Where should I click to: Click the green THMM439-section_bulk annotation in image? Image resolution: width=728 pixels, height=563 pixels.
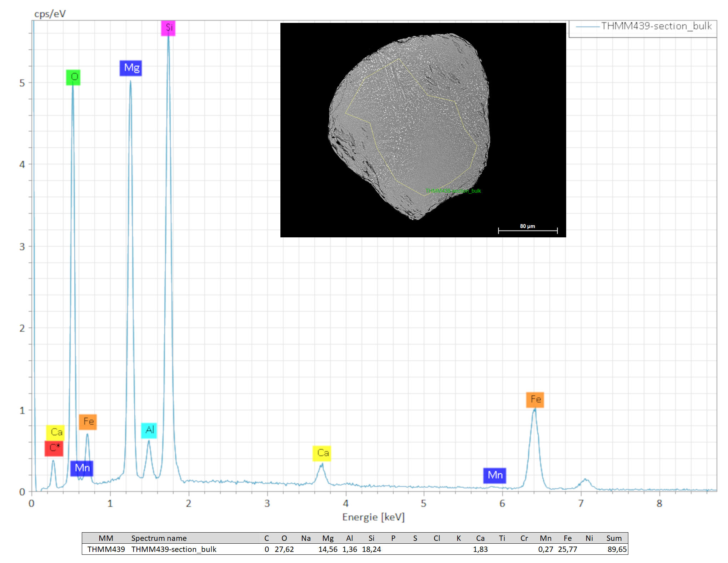pos(453,191)
